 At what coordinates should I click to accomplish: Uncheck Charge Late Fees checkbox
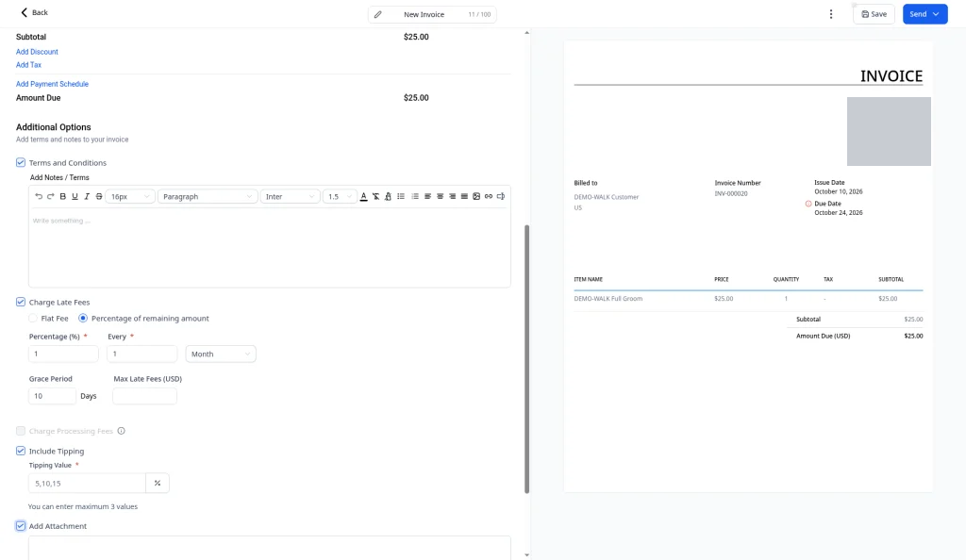[x=21, y=302]
